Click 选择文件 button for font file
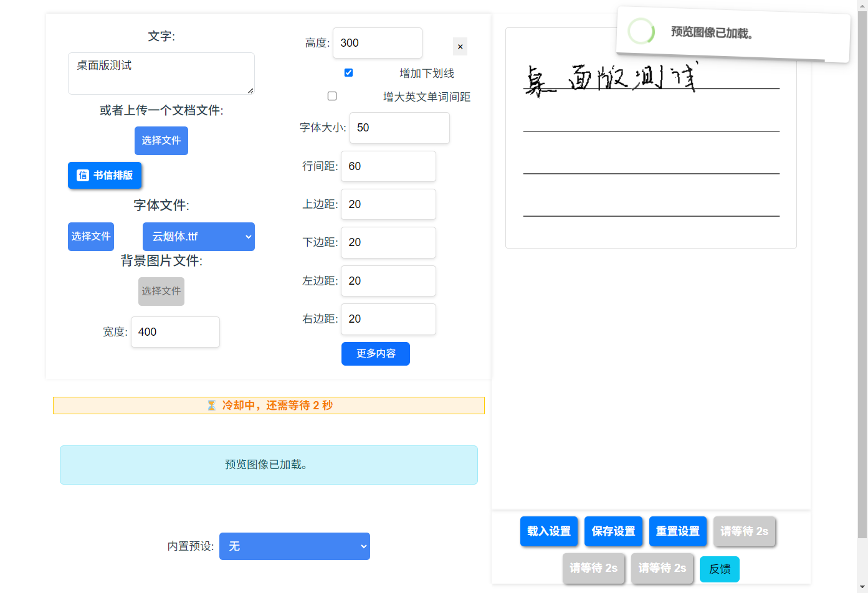Screen dimensions: 868x593 point(91,237)
